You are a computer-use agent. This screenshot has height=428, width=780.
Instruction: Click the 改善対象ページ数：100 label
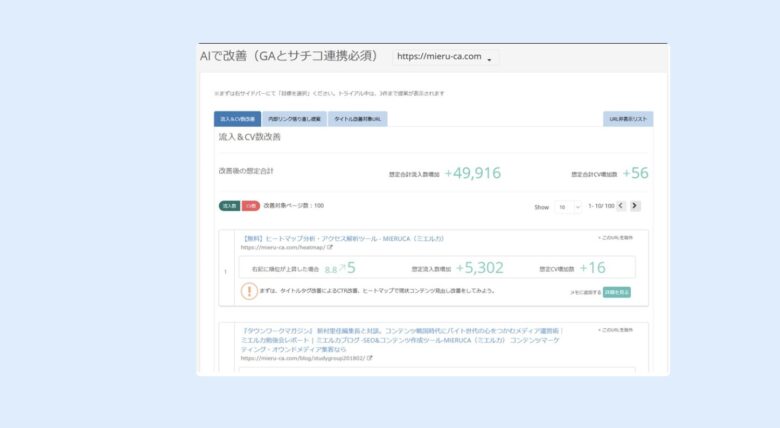(293, 206)
